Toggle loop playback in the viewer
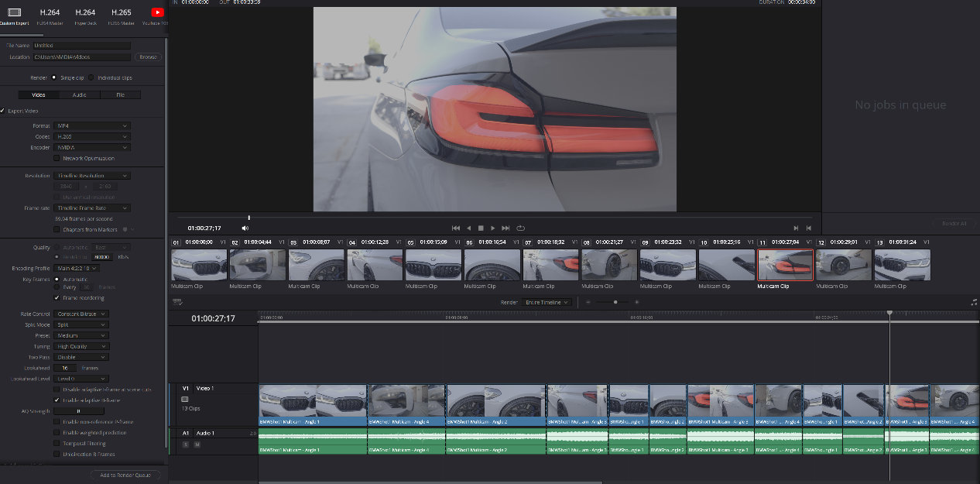Viewport: 980px width, 484px height. (x=521, y=228)
